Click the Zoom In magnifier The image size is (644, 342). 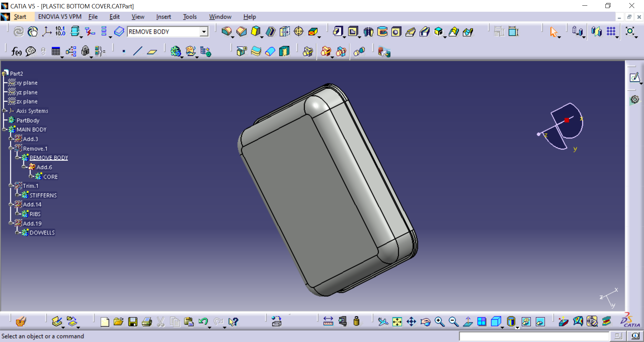point(439,322)
